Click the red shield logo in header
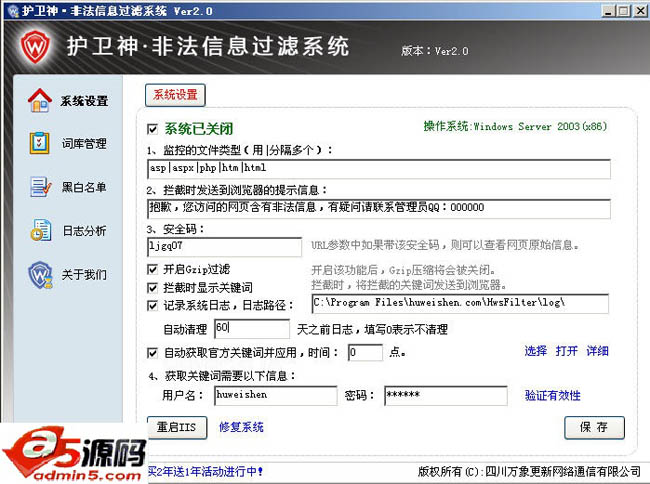The image size is (650, 484). click(36, 46)
